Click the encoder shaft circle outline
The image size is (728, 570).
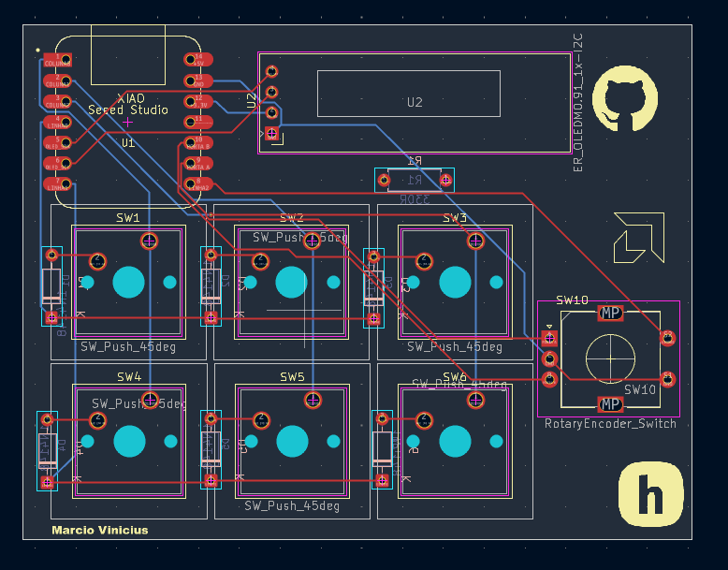pos(610,358)
